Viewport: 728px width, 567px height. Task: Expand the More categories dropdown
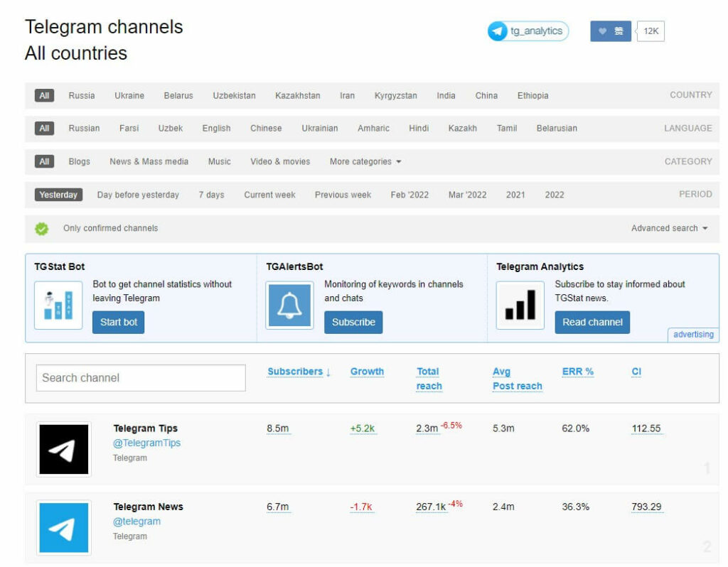365,161
